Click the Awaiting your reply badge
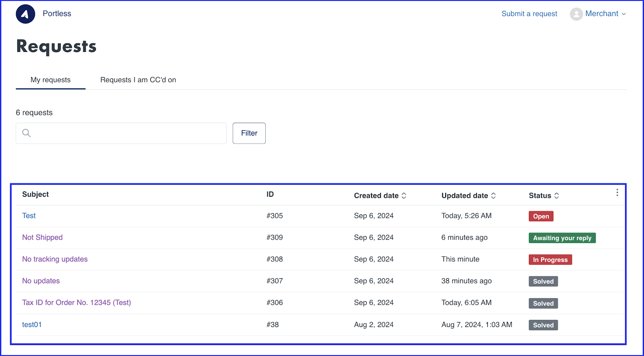The width and height of the screenshot is (644, 356). click(x=562, y=238)
